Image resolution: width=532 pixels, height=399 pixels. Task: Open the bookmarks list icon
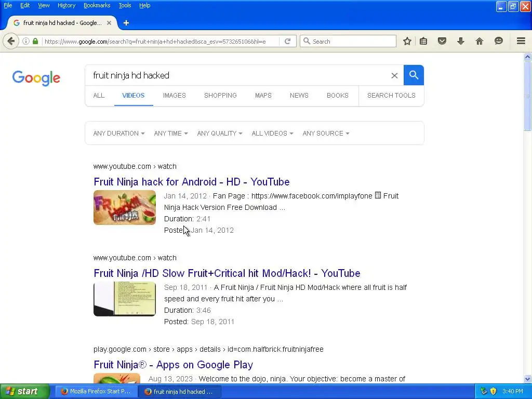tap(423, 42)
